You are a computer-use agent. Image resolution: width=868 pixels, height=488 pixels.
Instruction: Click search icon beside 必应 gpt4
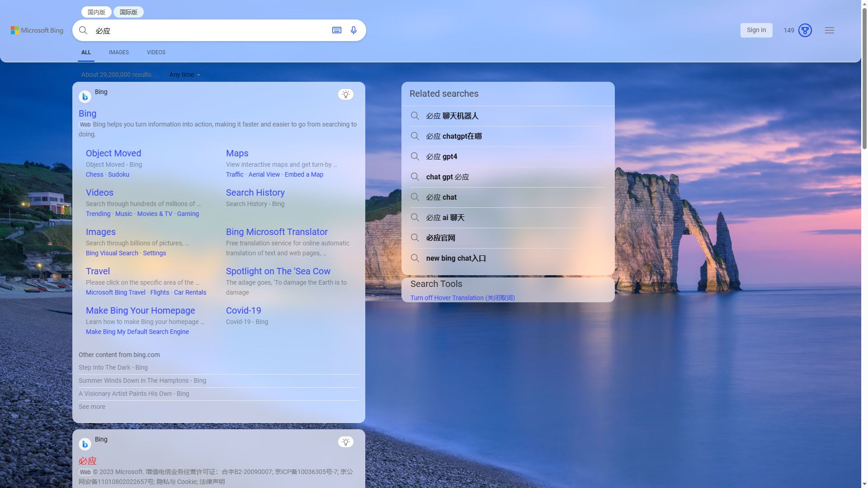(x=415, y=156)
